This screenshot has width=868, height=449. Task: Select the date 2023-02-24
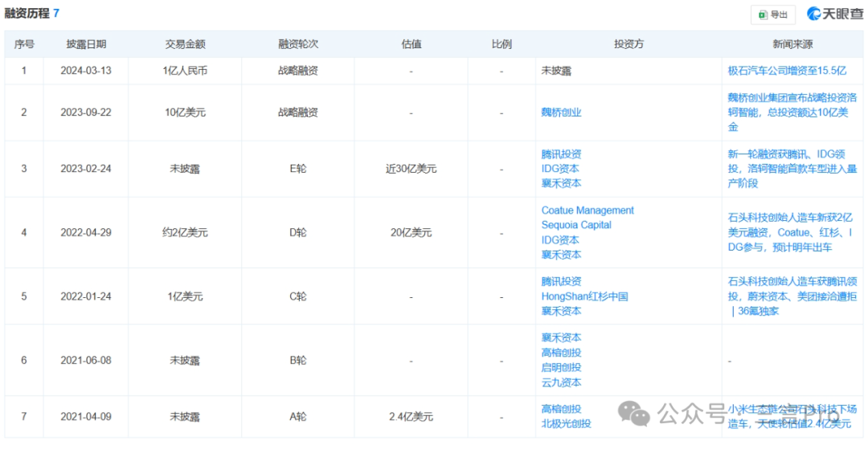pos(86,169)
